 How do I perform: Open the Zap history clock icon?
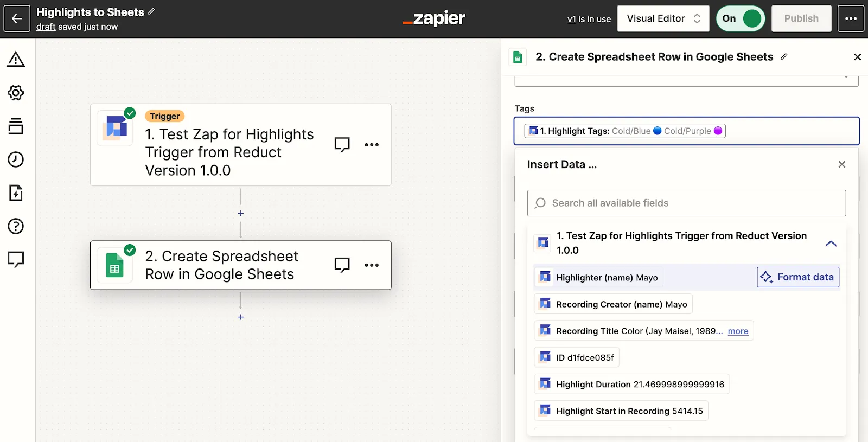click(16, 159)
